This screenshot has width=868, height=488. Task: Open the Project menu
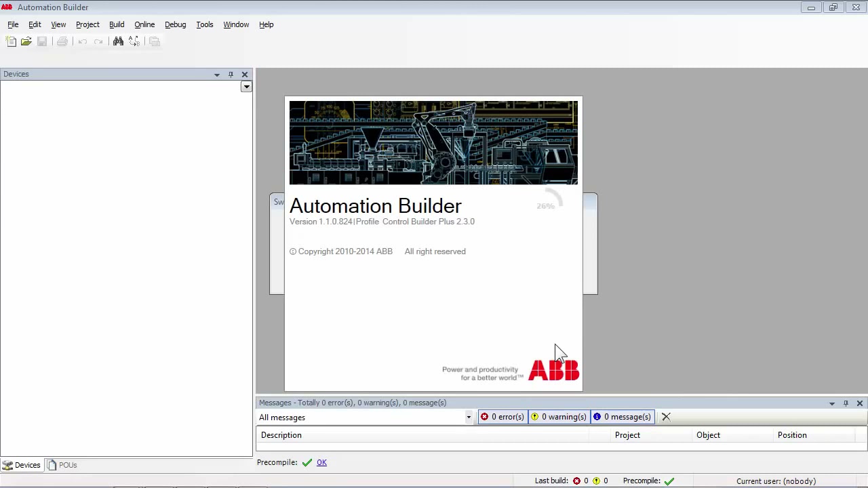coord(87,24)
